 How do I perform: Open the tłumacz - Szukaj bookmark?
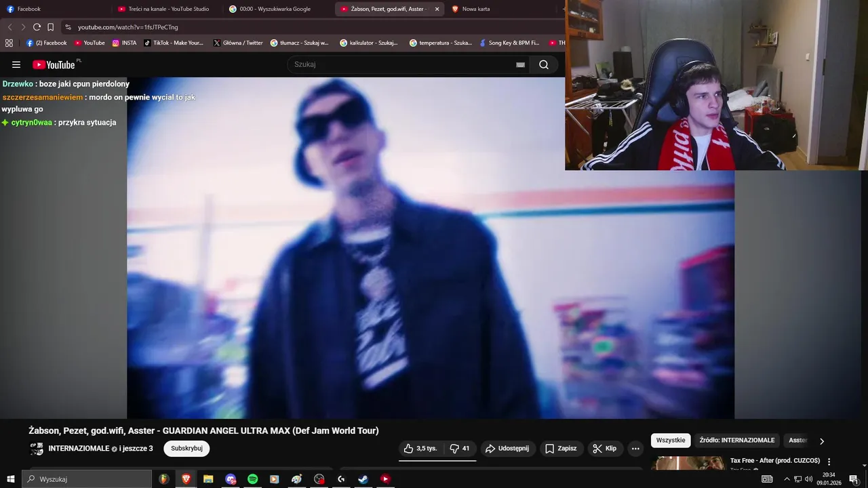tap(299, 43)
